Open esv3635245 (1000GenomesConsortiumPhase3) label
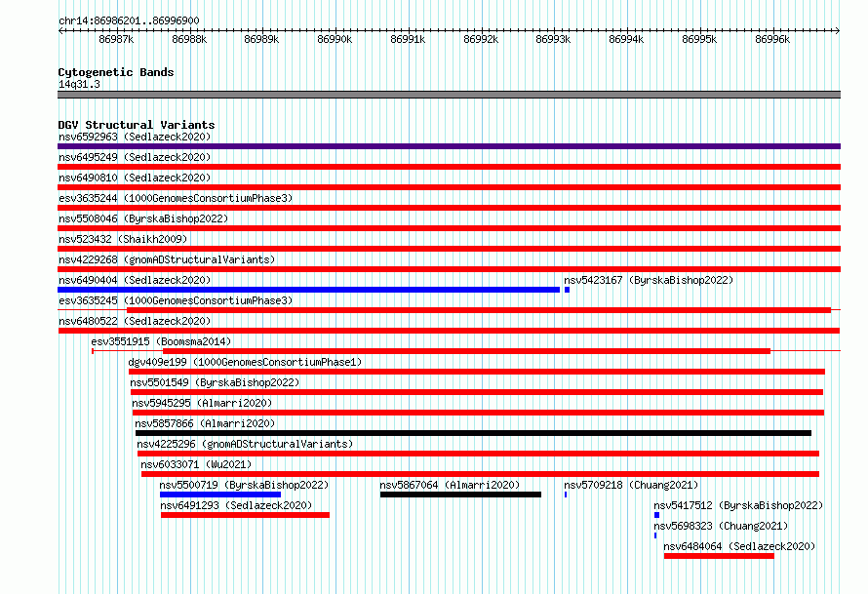Image resolution: width=868 pixels, height=594 pixels. pyautogui.click(x=176, y=300)
